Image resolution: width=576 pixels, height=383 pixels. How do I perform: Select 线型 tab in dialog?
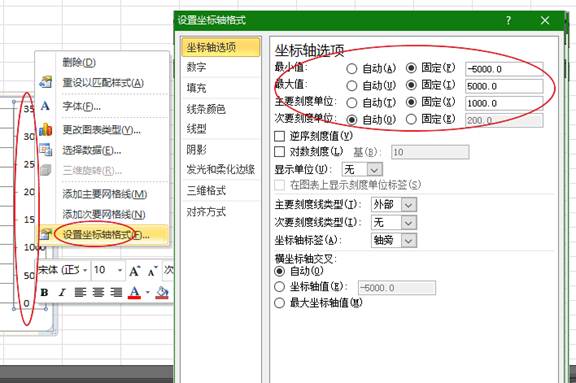point(221,129)
